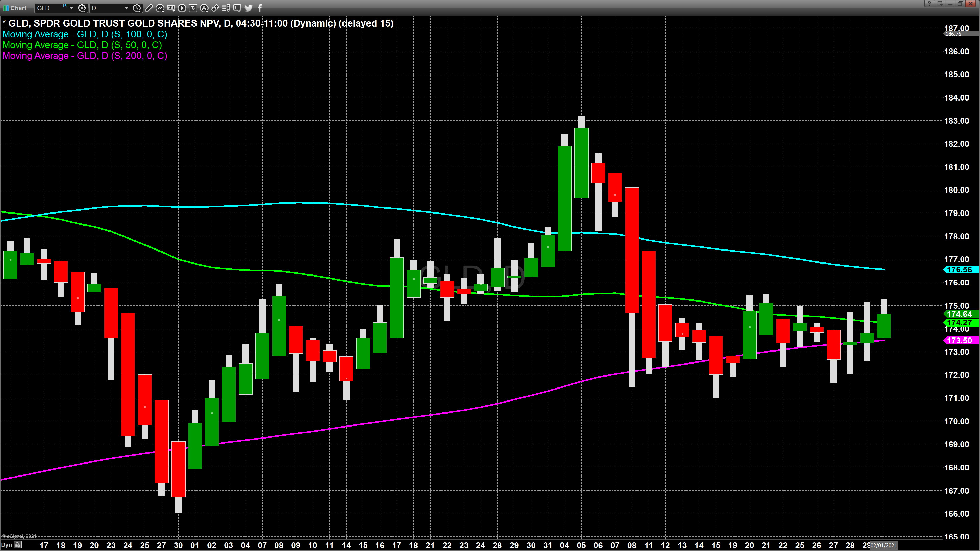Open the studies line-chart icon
980x551 pixels.
click(x=160, y=8)
